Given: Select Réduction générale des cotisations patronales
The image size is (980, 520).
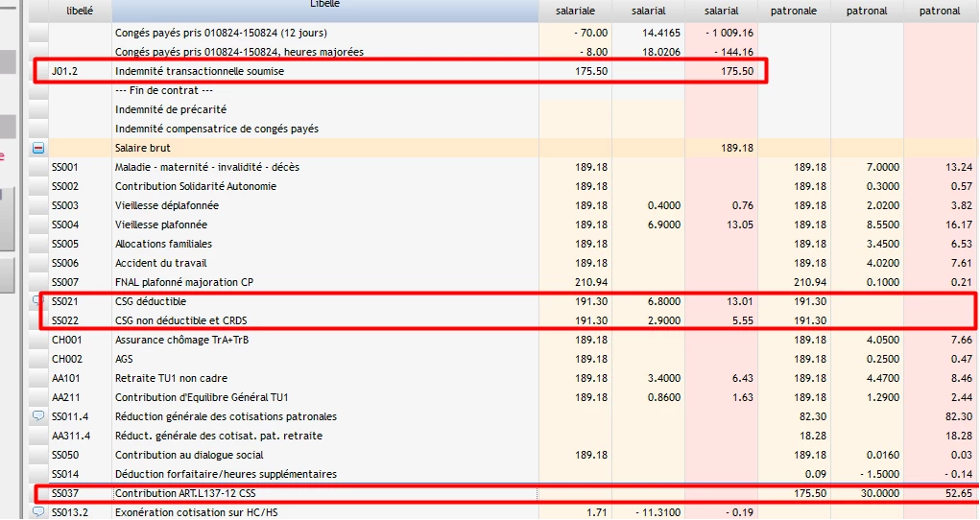Looking at the screenshot, I should tap(227, 417).
